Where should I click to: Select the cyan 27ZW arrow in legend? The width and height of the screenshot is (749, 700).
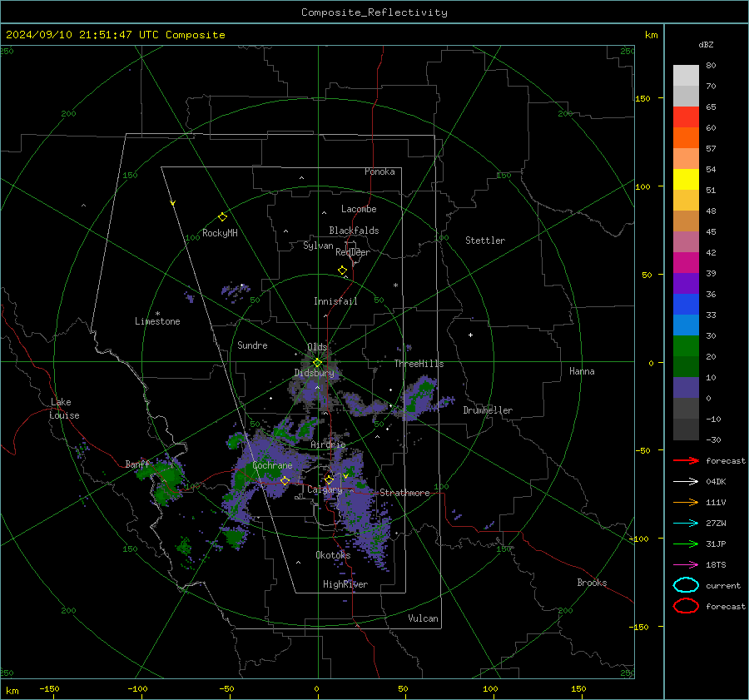686,524
